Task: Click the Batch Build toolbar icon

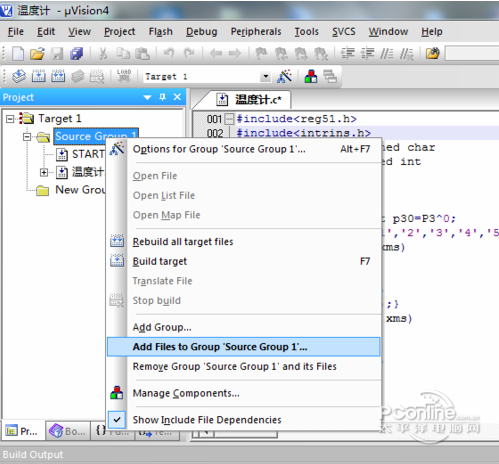Action: point(78,76)
